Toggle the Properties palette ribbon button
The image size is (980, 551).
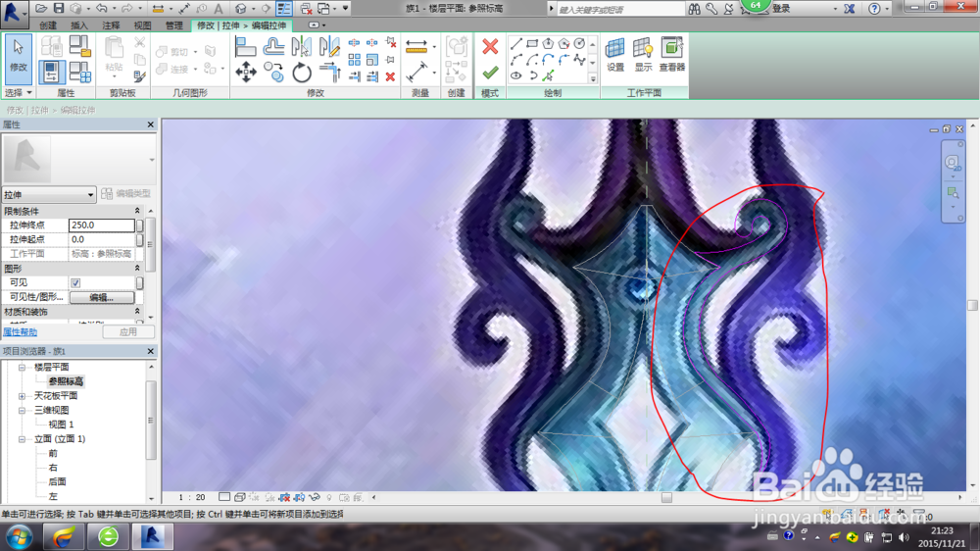tap(51, 72)
